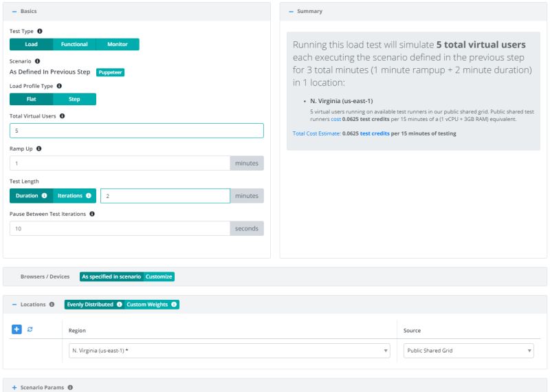The image size is (550, 392).
Task: Click the info icon inside Duration button
Action: click(x=44, y=196)
